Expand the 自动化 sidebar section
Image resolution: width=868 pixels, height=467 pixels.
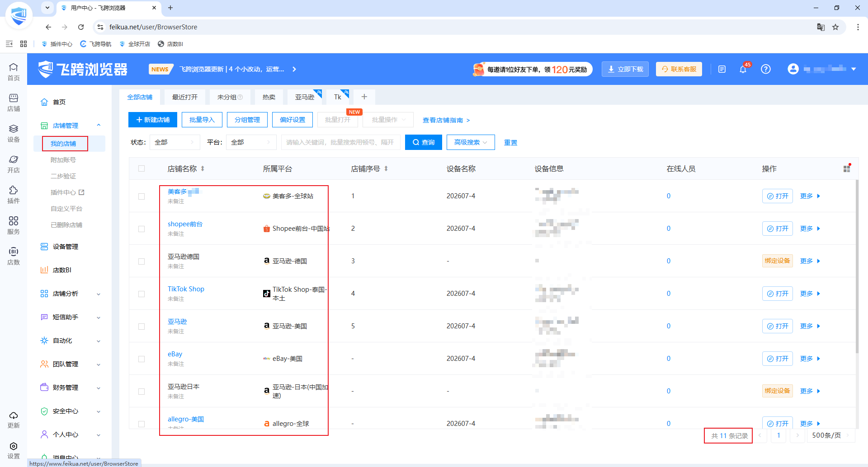[x=99, y=341]
